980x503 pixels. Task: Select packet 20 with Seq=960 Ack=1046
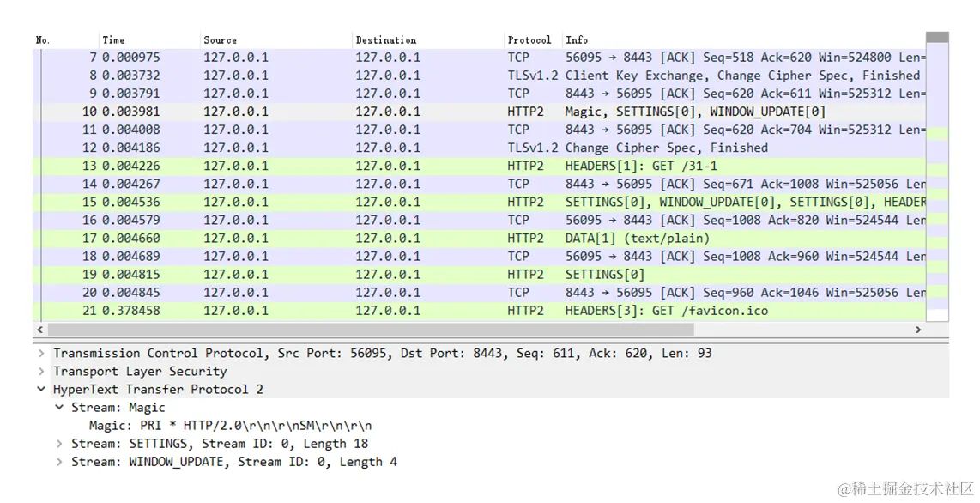(x=479, y=293)
